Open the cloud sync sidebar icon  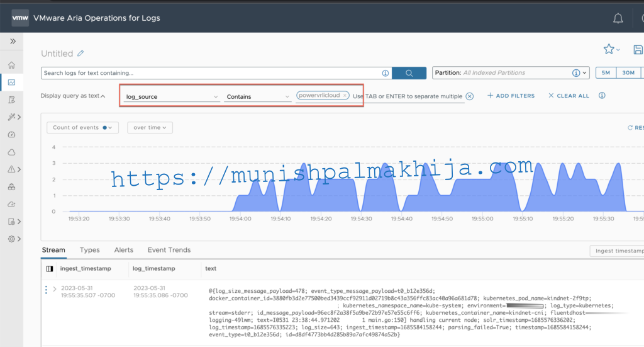(x=11, y=204)
